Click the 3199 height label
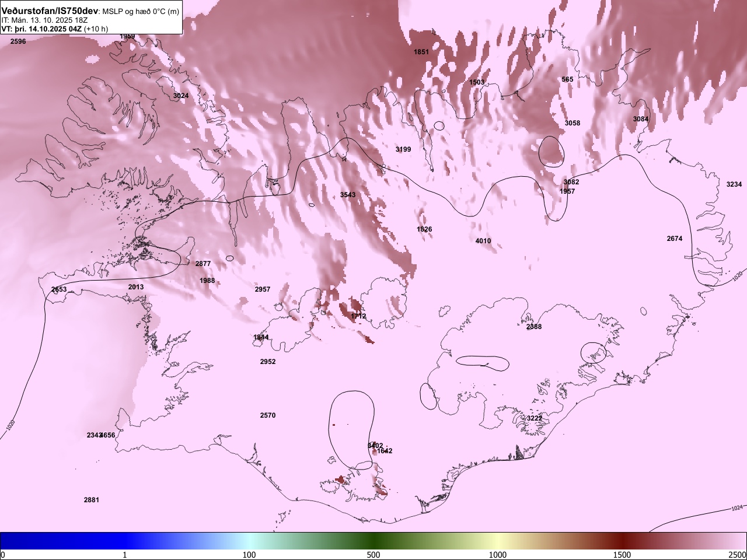The image size is (747, 560). tap(403, 149)
